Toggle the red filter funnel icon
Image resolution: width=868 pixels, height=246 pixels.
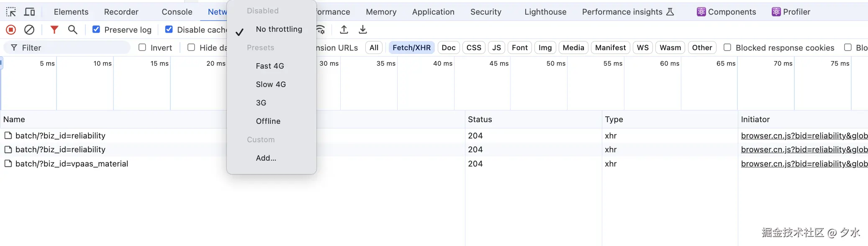coord(54,30)
